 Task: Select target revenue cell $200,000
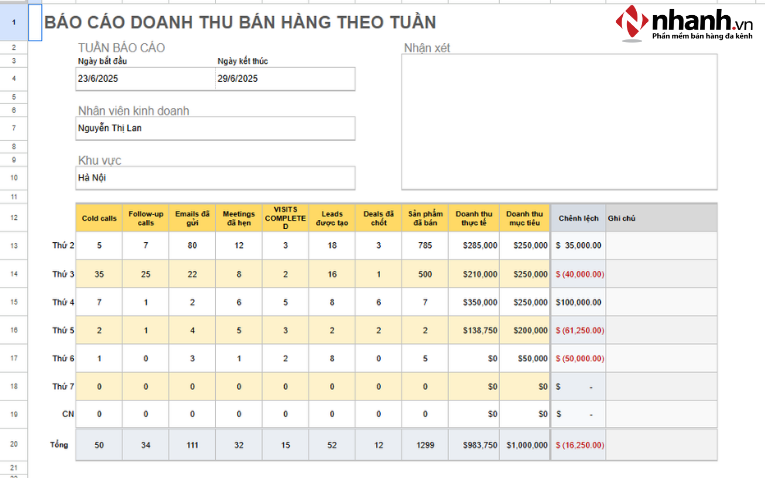coord(524,330)
